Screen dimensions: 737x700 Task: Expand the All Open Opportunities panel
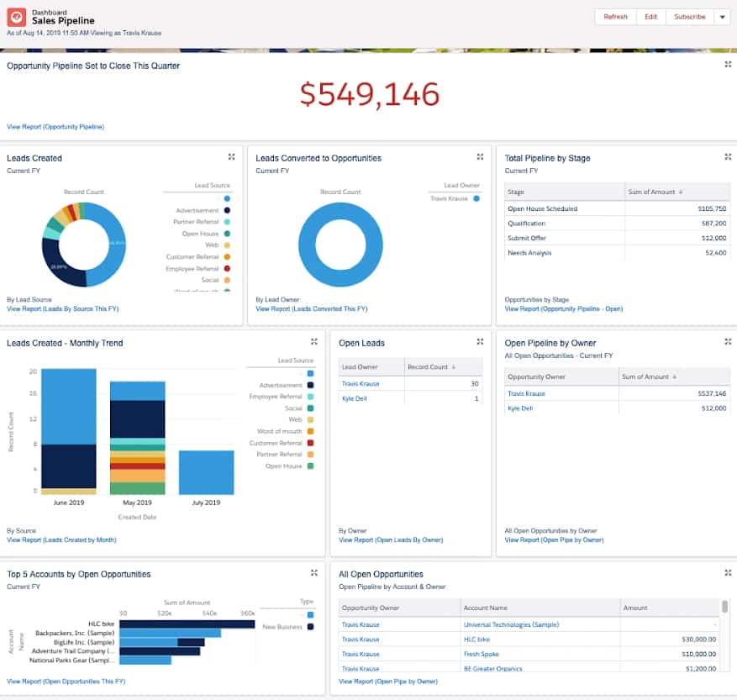728,572
